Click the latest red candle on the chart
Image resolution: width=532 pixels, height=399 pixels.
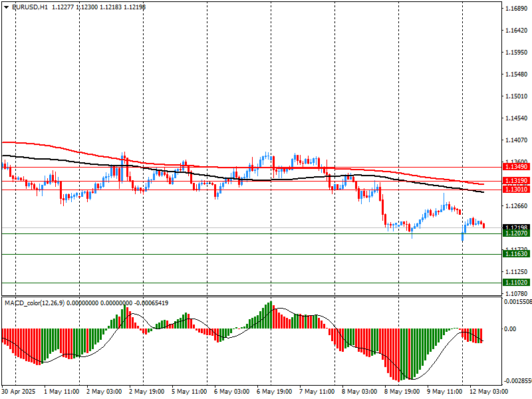(x=483, y=226)
